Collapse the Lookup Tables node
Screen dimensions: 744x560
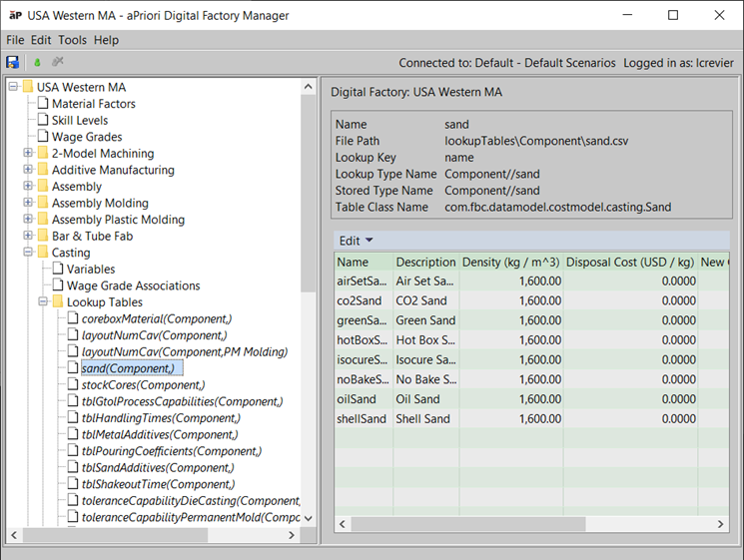[43, 301]
